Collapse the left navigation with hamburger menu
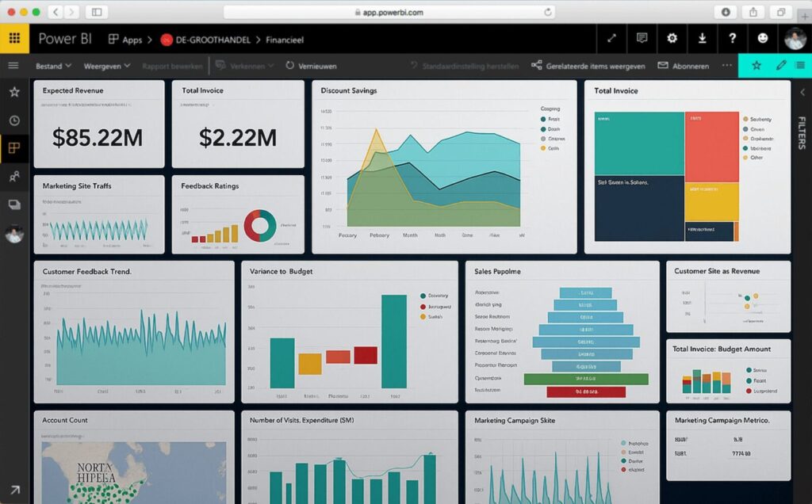This screenshot has width=812, height=504. (13, 66)
